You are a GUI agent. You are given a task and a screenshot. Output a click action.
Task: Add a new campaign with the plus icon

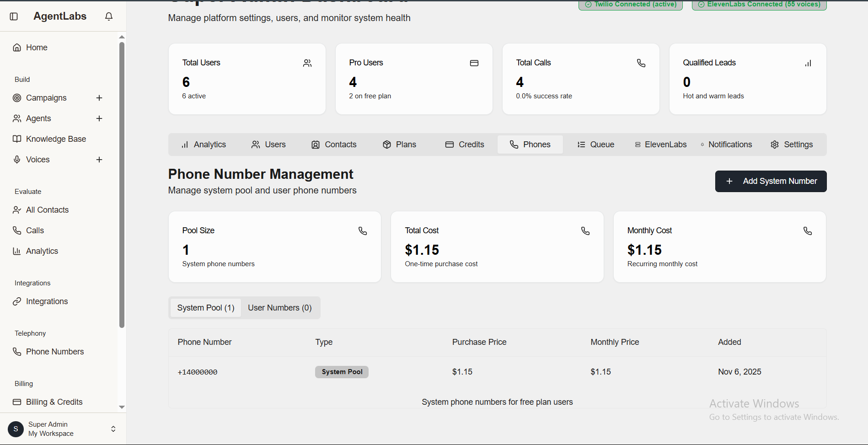tap(99, 97)
